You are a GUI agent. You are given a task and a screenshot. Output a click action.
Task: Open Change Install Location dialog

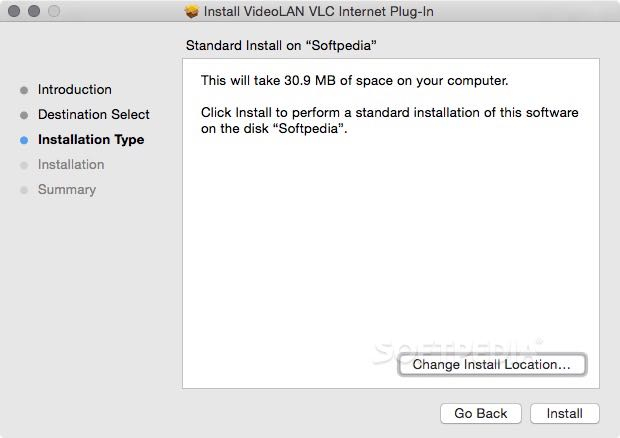click(492, 364)
